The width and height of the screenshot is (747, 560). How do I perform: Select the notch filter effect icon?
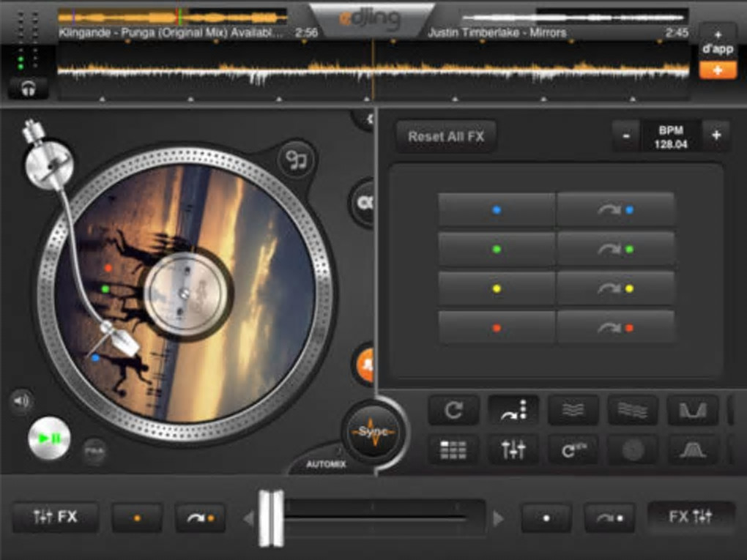[x=693, y=410]
